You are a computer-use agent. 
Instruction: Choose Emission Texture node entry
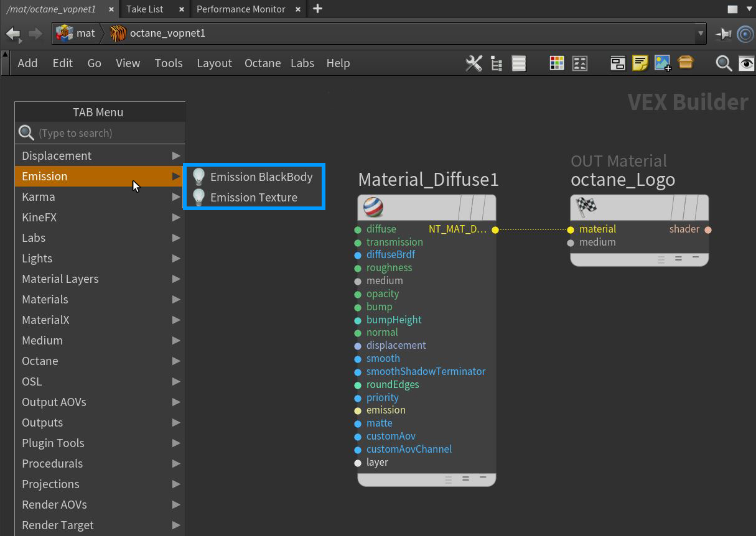click(x=253, y=197)
